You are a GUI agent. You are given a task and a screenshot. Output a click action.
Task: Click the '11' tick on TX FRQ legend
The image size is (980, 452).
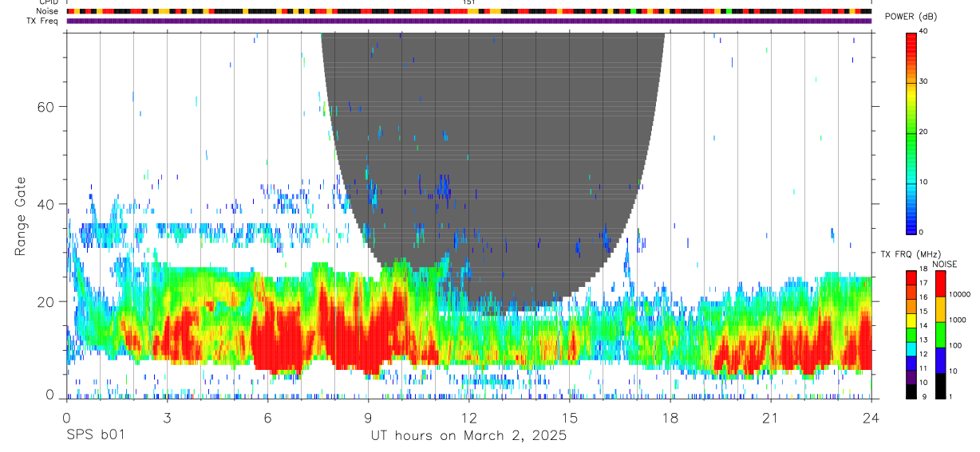point(924,369)
